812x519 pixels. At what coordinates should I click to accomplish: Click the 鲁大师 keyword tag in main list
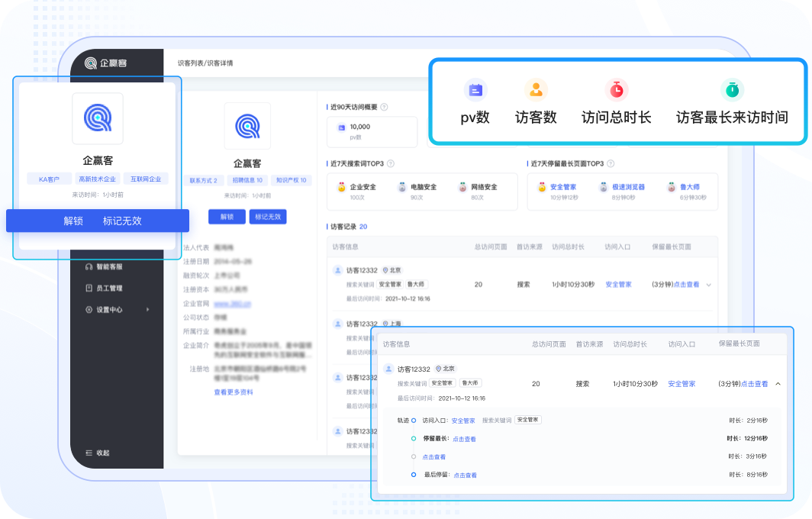417,285
